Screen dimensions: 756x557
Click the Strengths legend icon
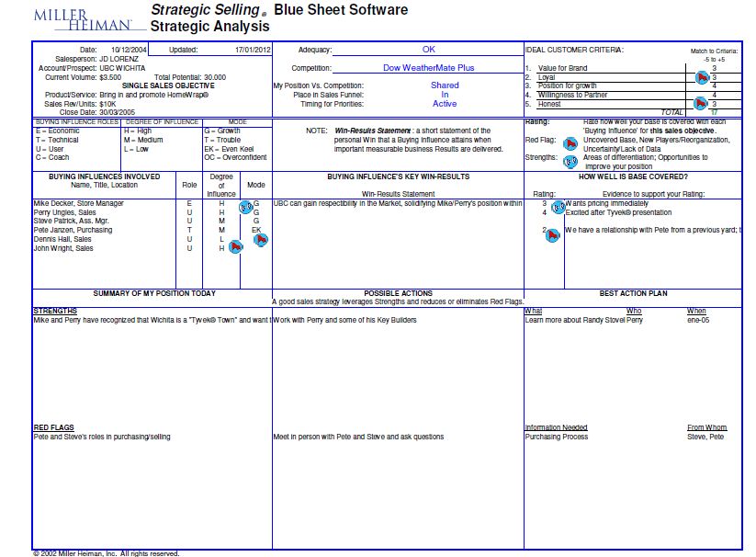(570, 162)
